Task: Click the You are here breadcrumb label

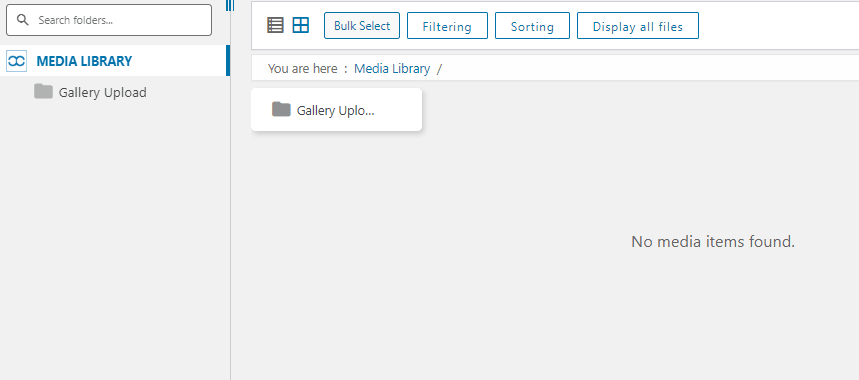Action: (301, 68)
